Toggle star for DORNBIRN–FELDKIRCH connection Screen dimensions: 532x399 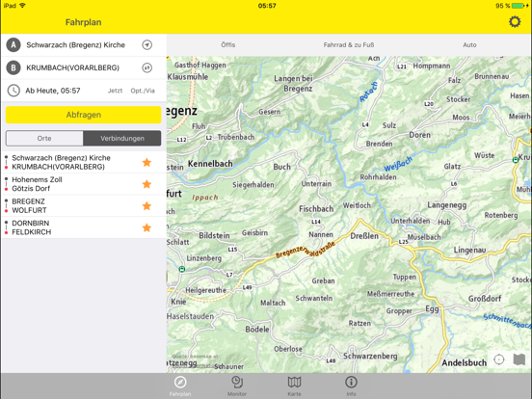pyautogui.click(x=146, y=227)
